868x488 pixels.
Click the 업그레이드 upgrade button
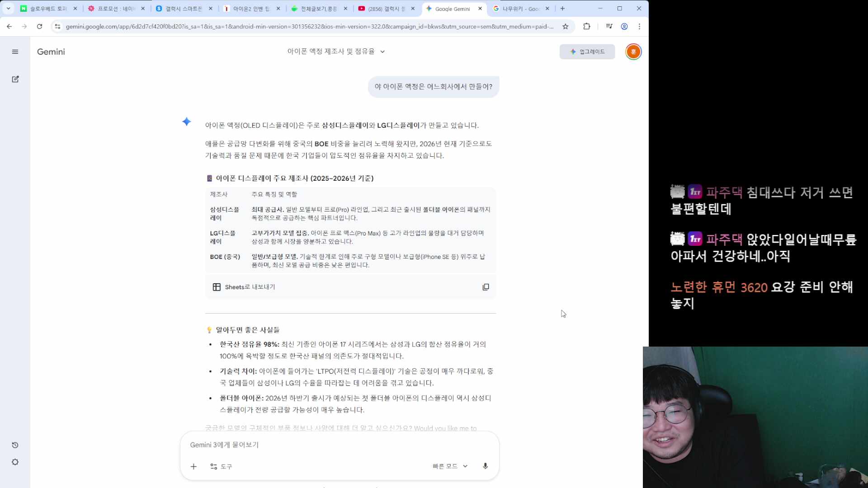[x=587, y=52]
